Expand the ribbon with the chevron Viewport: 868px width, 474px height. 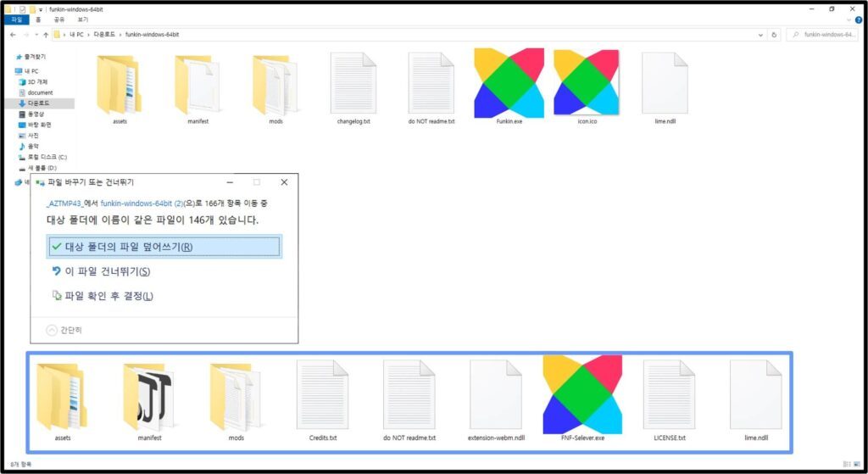[849, 20]
